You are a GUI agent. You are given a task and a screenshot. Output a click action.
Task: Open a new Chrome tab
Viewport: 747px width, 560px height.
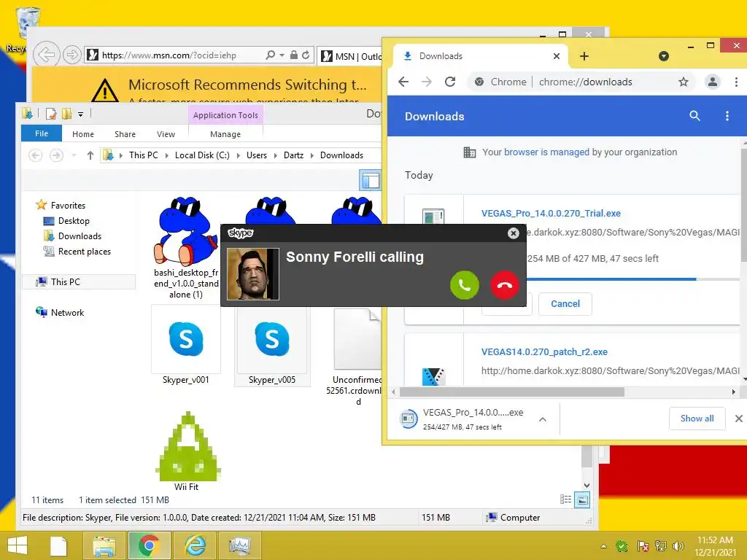pyautogui.click(x=584, y=56)
